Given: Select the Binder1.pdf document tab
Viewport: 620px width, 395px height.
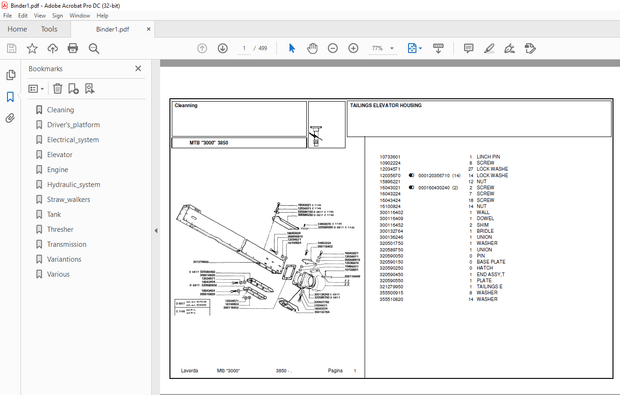Looking at the screenshot, I should 112,29.
